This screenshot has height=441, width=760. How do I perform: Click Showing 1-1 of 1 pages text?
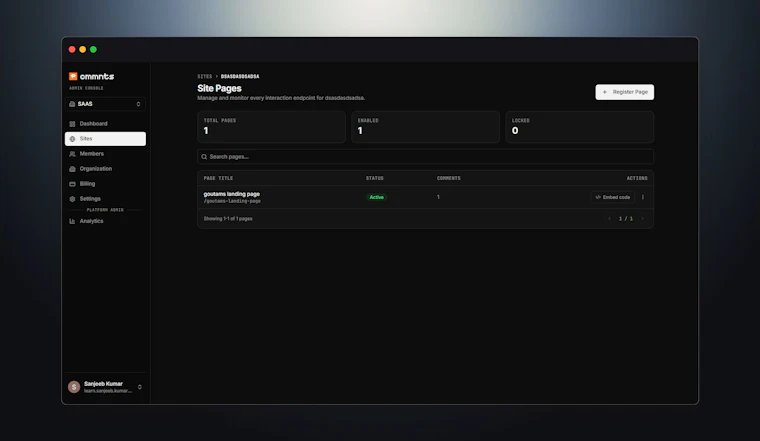pyautogui.click(x=228, y=219)
